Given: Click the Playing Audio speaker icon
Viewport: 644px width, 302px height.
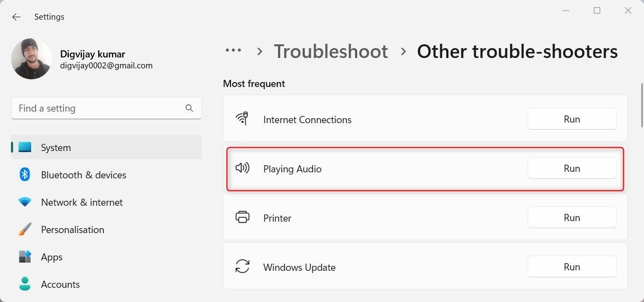Looking at the screenshot, I should pyautogui.click(x=243, y=169).
